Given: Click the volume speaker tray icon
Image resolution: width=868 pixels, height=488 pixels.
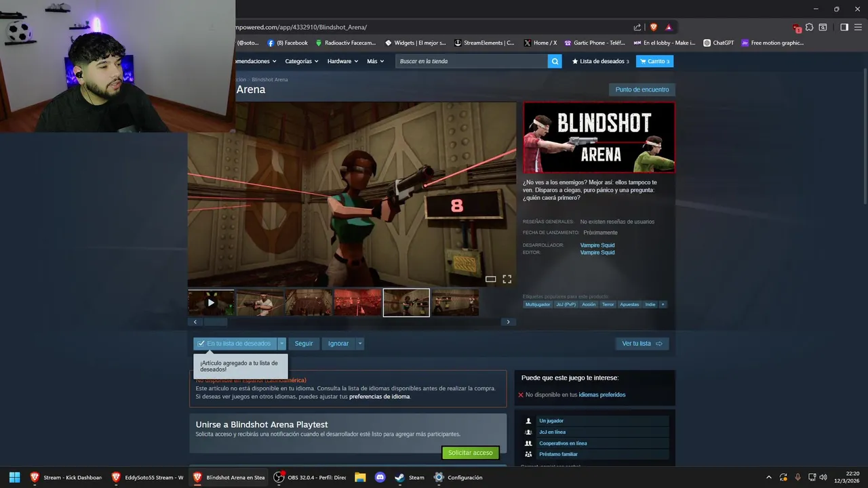Looking at the screenshot, I should 823,477.
